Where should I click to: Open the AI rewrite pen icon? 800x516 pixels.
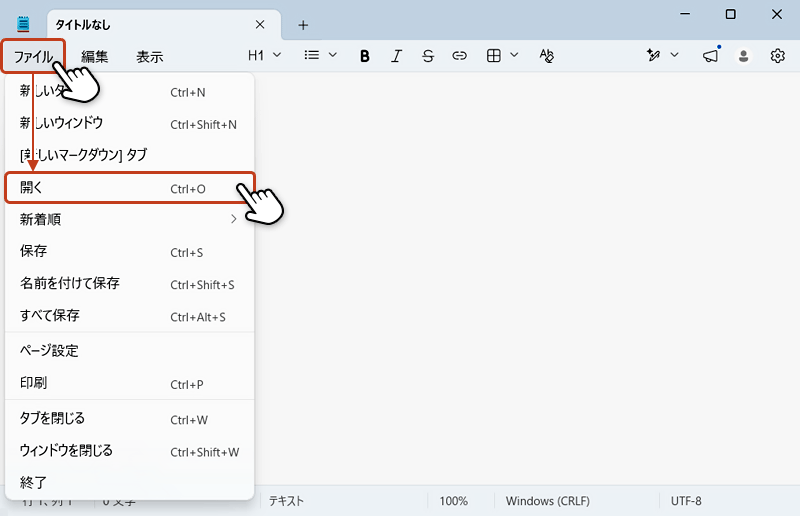click(x=653, y=55)
